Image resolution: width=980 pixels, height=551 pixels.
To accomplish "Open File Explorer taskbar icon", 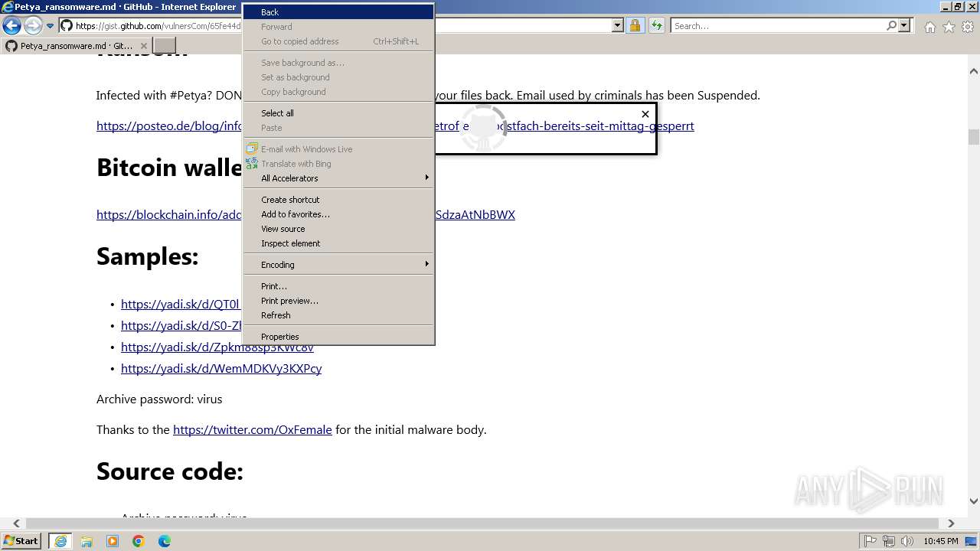I will pyautogui.click(x=87, y=541).
